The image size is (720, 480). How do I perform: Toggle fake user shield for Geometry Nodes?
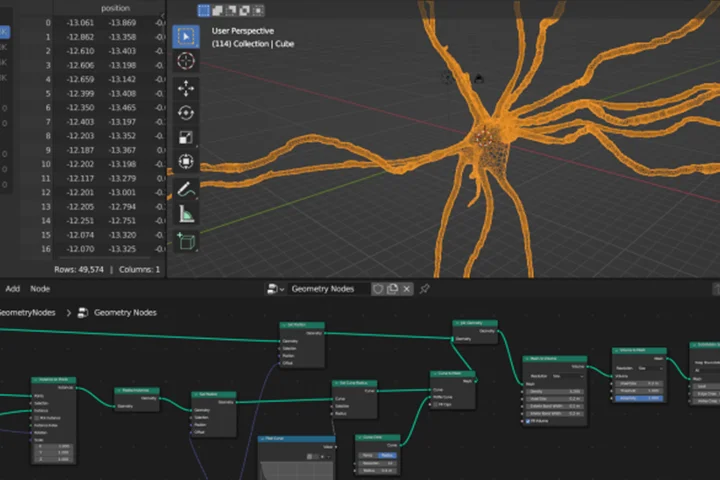(x=378, y=289)
